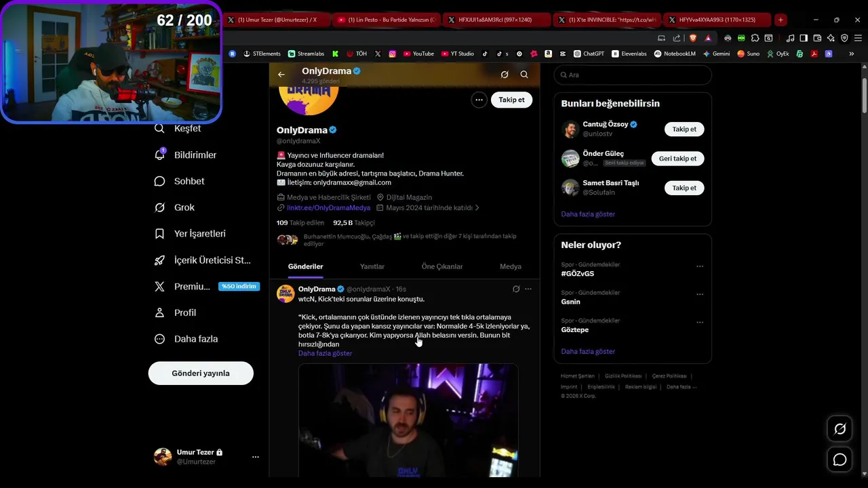
Task: Play the video thumbnail in OnlyDrama post
Action: click(408, 420)
